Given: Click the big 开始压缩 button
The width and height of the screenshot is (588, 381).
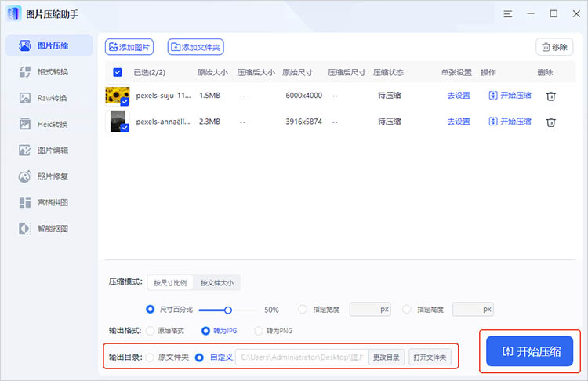Looking at the screenshot, I should tap(529, 351).
